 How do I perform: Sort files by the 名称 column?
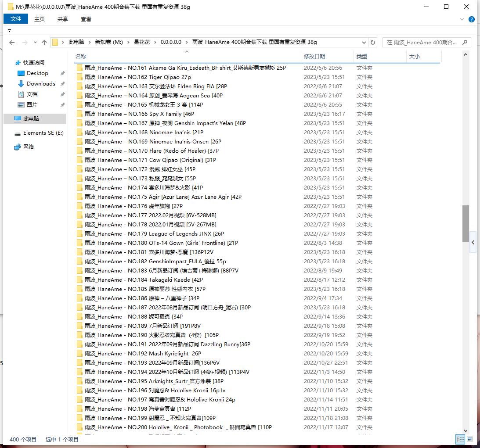tap(188, 56)
